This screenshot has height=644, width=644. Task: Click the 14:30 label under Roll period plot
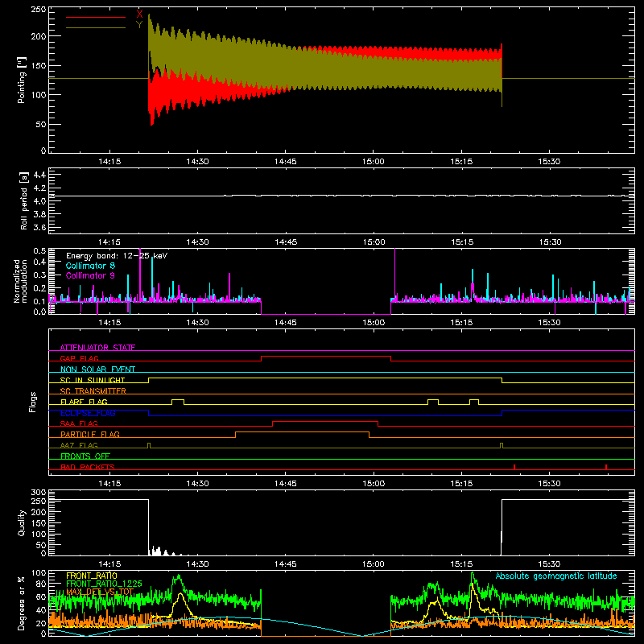coord(197,242)
